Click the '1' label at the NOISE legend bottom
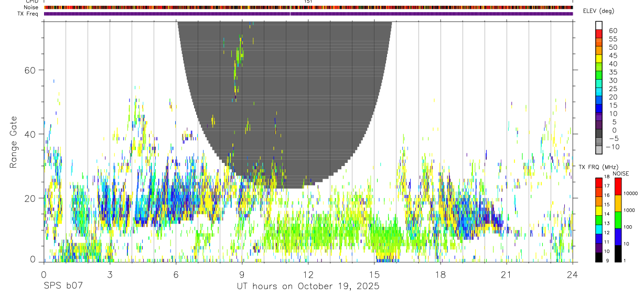This screenshot has height=297, width=644. tap(625, 261)
